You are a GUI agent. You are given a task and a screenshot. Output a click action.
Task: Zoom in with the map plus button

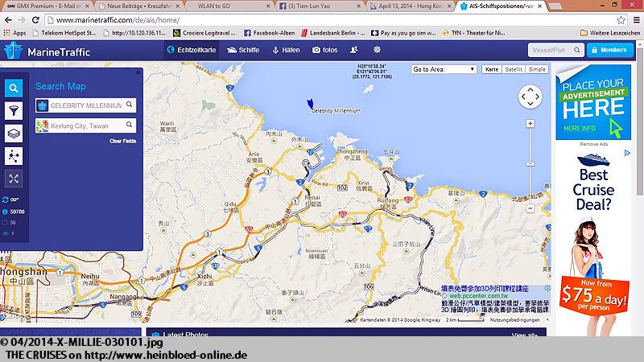pos(530,124)
